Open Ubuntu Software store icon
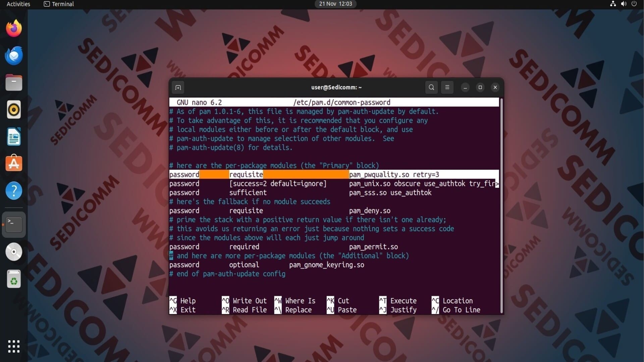 coord(14,164)
